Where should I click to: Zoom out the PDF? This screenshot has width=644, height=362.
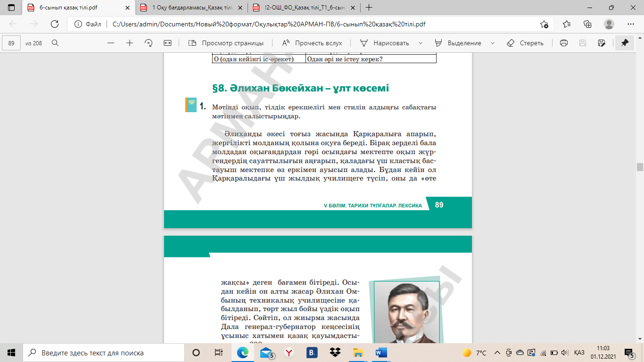tap(111, 43)
